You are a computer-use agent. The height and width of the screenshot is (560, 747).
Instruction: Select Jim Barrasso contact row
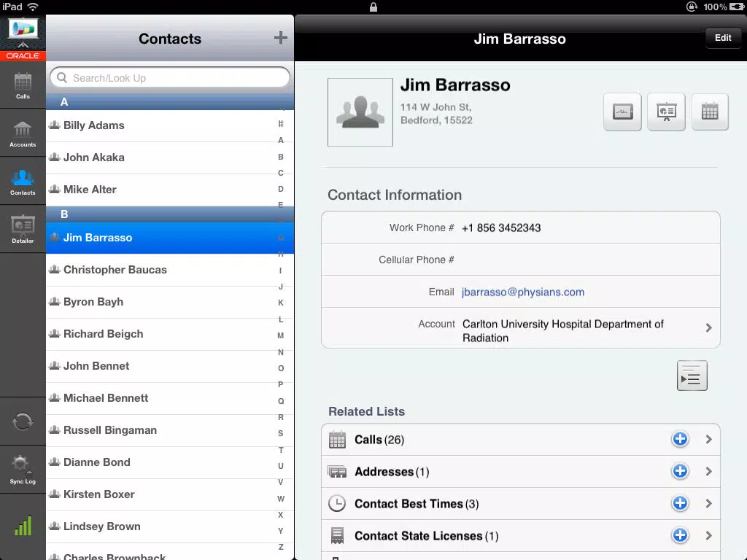(x=170, y=238)
